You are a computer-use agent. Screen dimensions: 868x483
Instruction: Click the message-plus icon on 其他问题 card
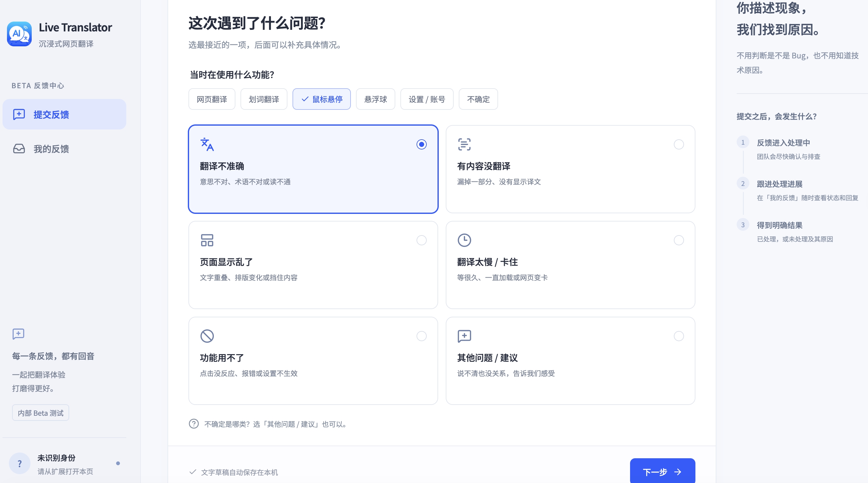464,336
